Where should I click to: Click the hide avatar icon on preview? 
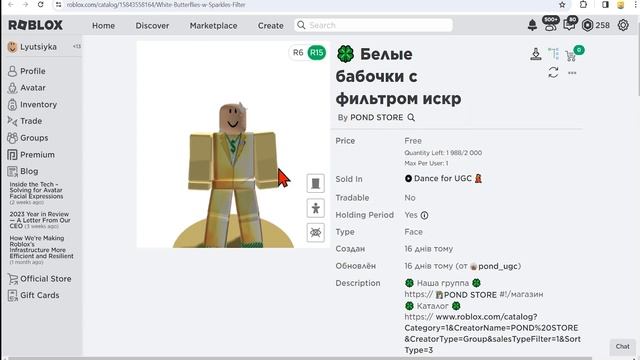point(316,233)
